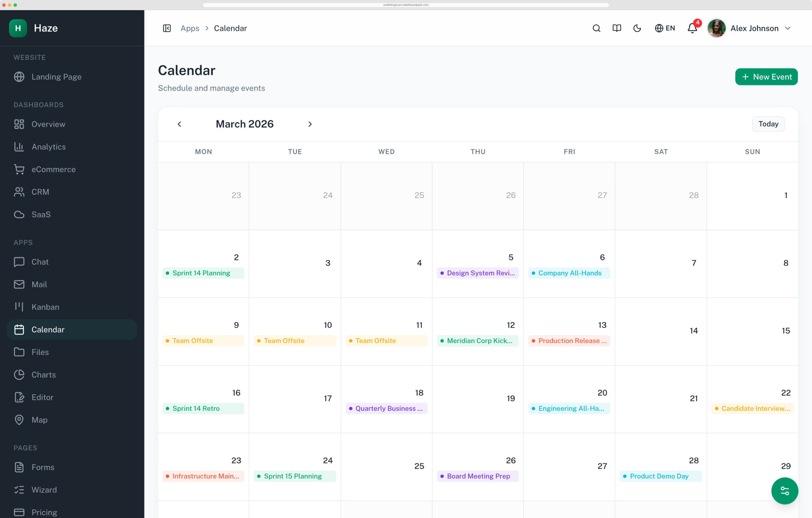The image size is (812, 518).
Task: Open Meridian Corp Kick-off event
Action: click(477, 341)
